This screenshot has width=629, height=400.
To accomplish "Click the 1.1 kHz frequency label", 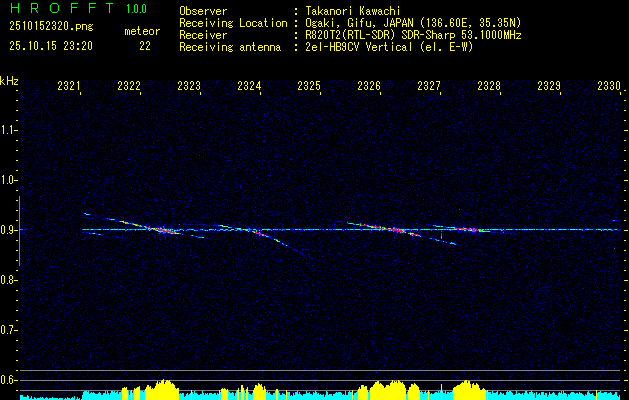I will point(7,130).
